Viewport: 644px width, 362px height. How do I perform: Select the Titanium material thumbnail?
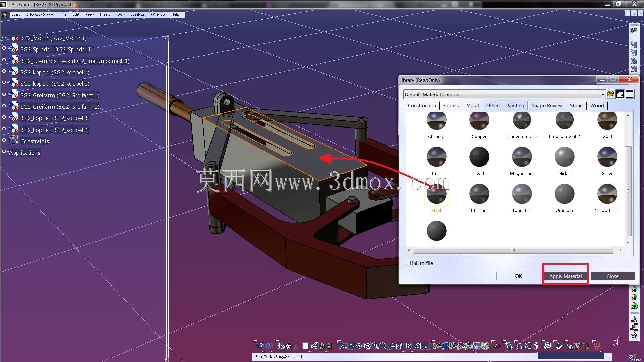coord(479,194)
